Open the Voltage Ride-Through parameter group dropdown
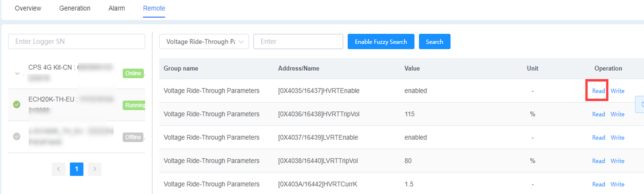 tap(204, 42)
